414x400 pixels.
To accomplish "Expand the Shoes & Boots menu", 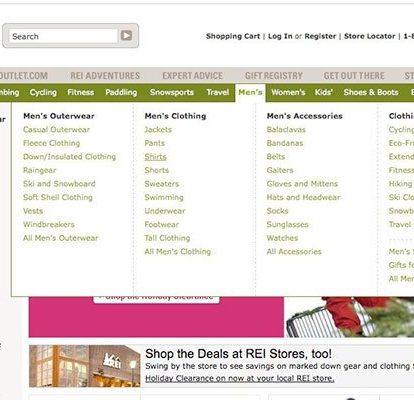I will 371,92.
